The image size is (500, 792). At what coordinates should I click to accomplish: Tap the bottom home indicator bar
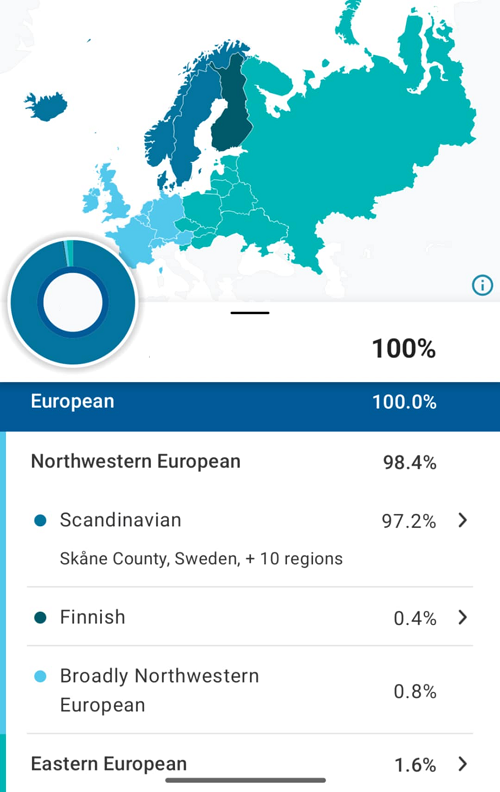click(246, 780)
